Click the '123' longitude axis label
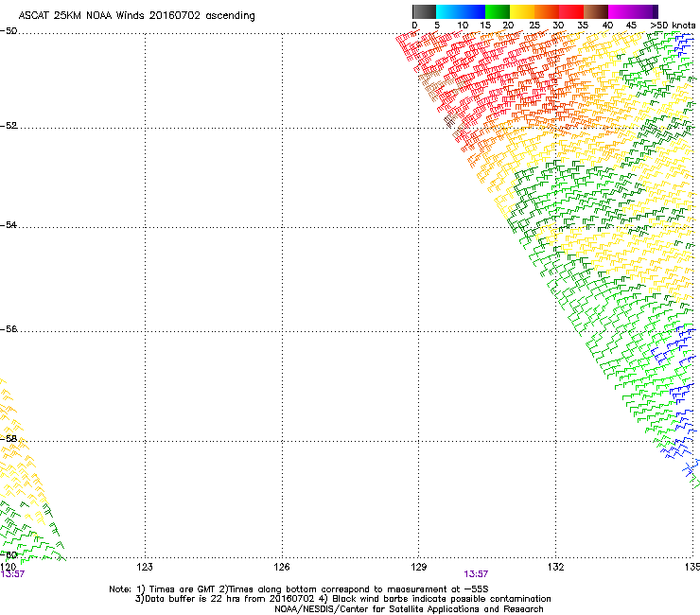The height and width of the screenshot is (615, 700). [x=145, y=567]
